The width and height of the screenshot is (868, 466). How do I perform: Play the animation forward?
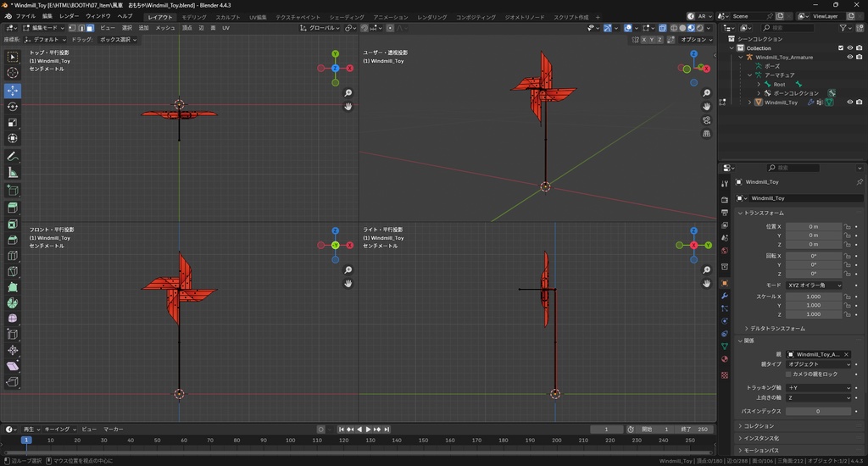click(368, 430)
